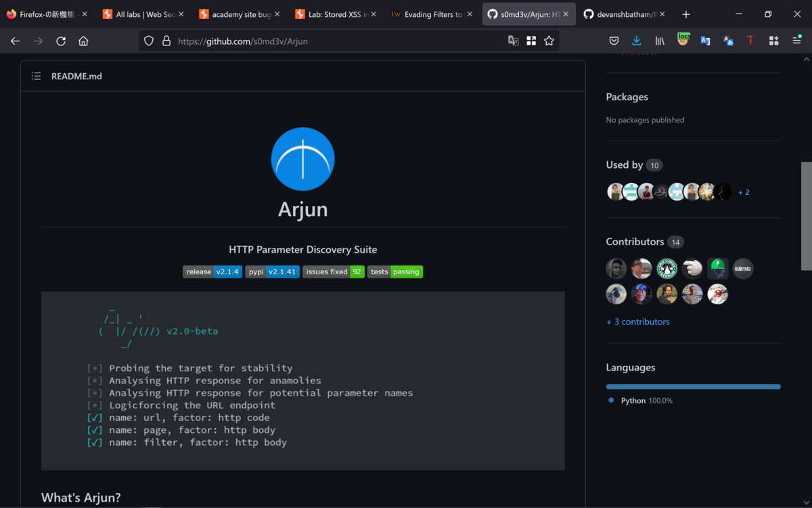Click the blue Google Translate extension icon
Viewport: 812px width, 508px height.
[705, 41]
